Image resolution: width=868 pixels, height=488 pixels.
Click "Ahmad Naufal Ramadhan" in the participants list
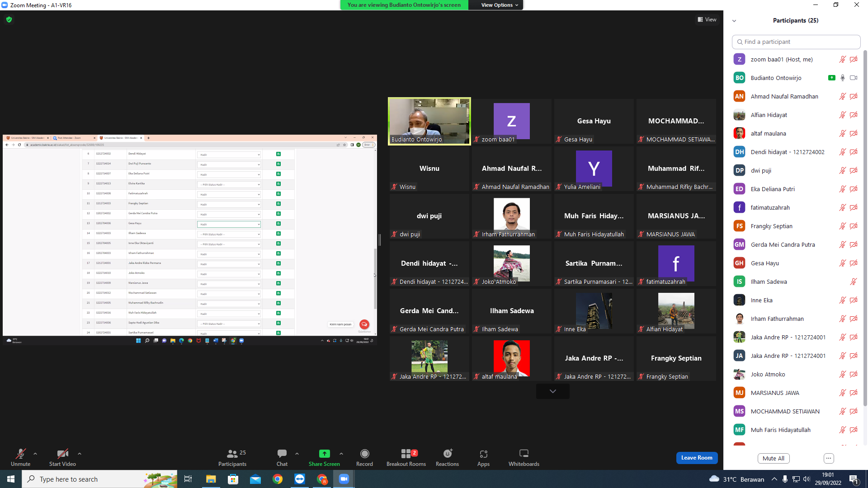coord(784,96)
